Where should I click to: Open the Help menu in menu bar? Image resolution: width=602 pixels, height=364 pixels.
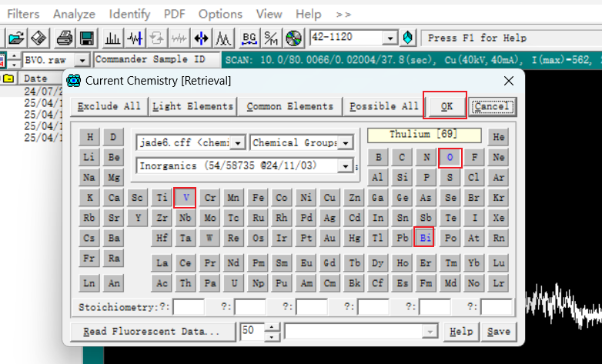[x=308, y=14]
